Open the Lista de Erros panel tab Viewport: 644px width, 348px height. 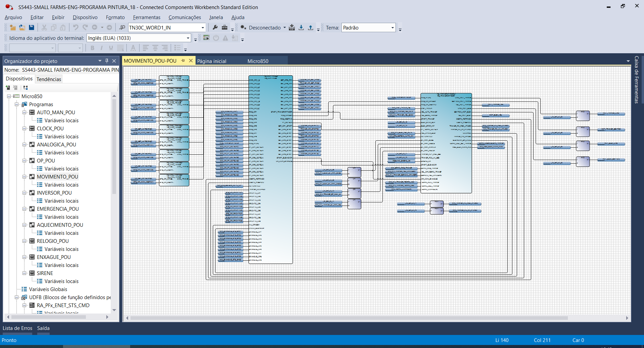tap(17, 328)
